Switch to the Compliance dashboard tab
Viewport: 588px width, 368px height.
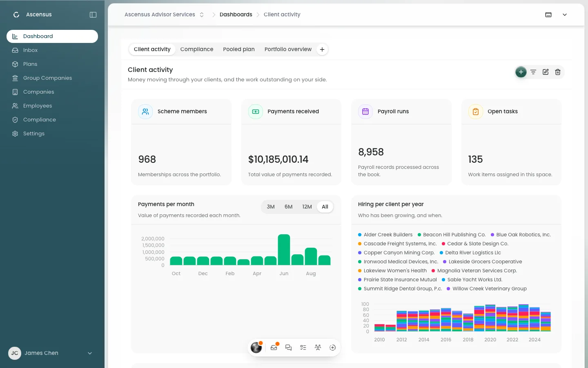[197, 49]
